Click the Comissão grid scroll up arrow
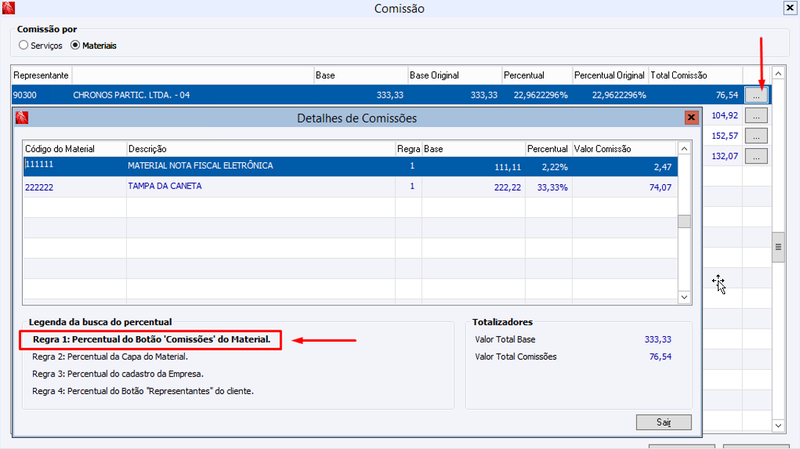 pyautogui.click(x=778, y=74)
